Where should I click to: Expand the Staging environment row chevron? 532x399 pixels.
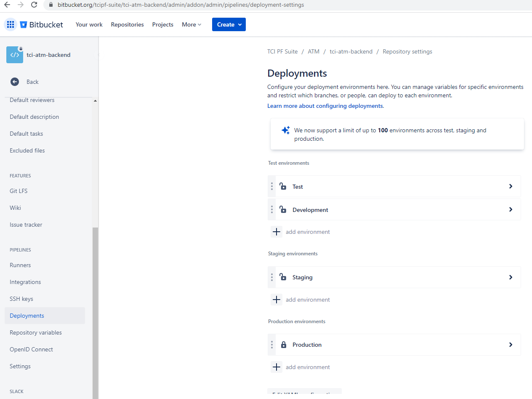tap(511, 277)
